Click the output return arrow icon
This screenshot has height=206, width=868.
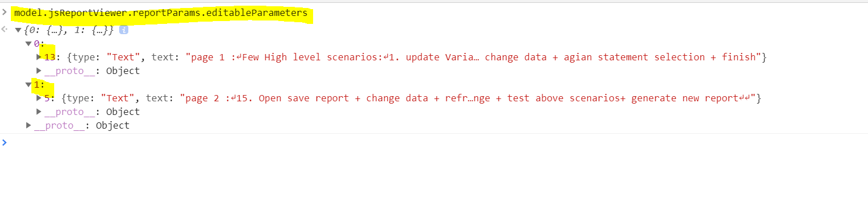click(5, 29)
